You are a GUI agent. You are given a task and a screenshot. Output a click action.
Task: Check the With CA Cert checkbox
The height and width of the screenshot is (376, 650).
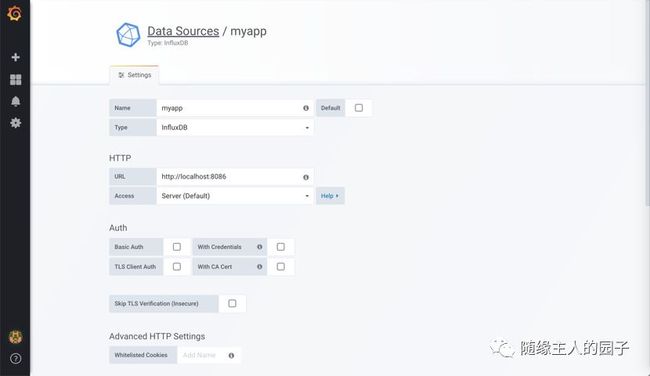coord(281,267)
